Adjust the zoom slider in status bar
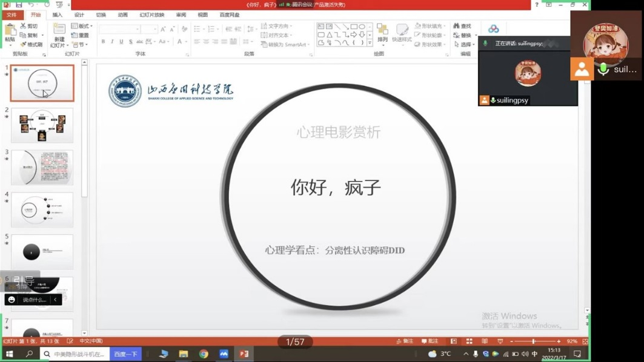The image size is (644, 362). coord(534,341)
